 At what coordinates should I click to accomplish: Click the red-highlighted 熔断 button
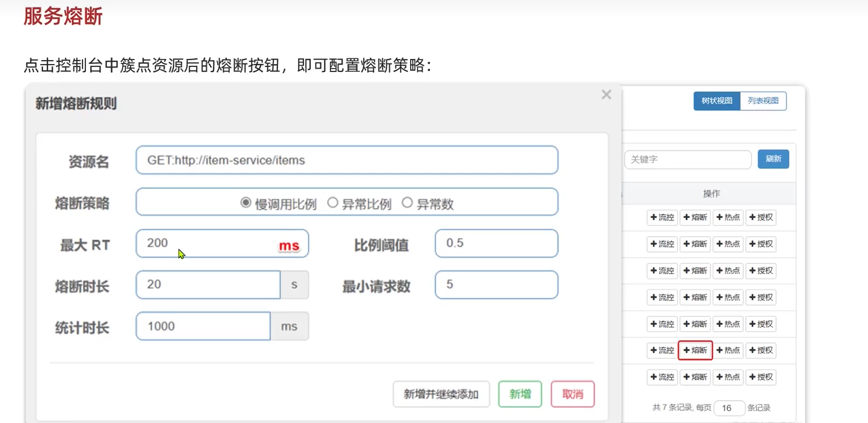[x=695, y=350]
